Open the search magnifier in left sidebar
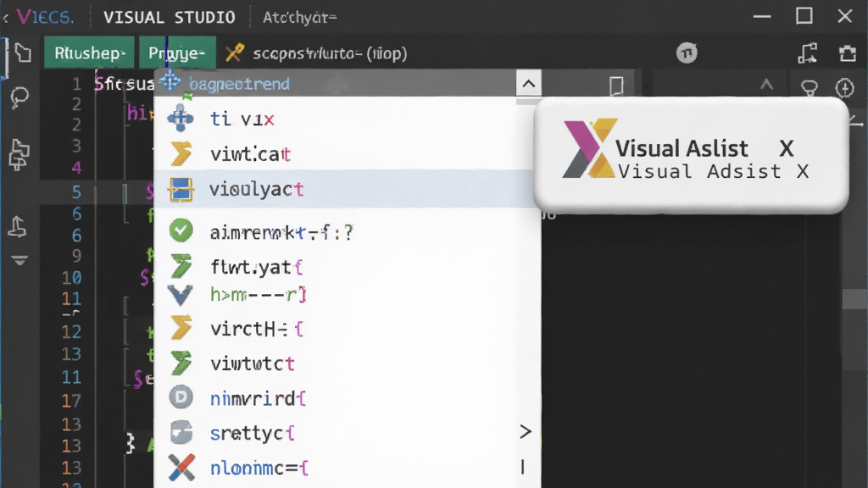Viewport: 868px width, 488px height. 20,98
